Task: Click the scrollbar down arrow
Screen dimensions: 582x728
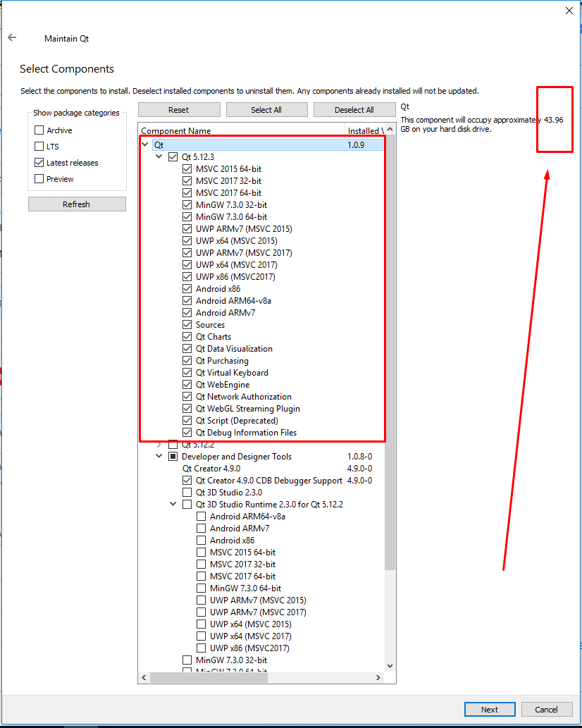Action: pos(390,664)
